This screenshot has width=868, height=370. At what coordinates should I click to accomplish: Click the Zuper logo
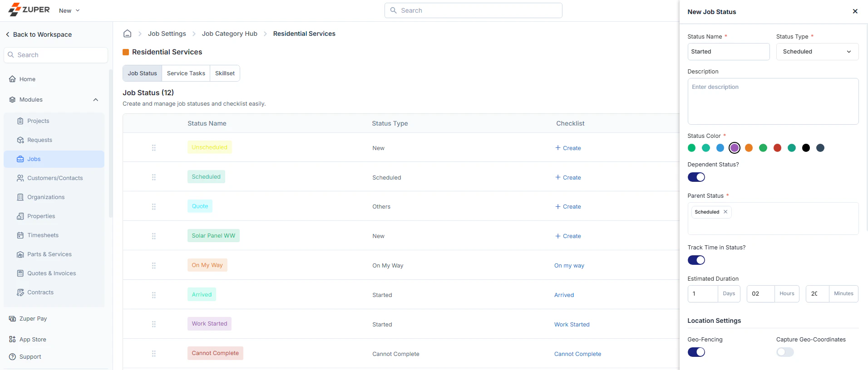29,10
